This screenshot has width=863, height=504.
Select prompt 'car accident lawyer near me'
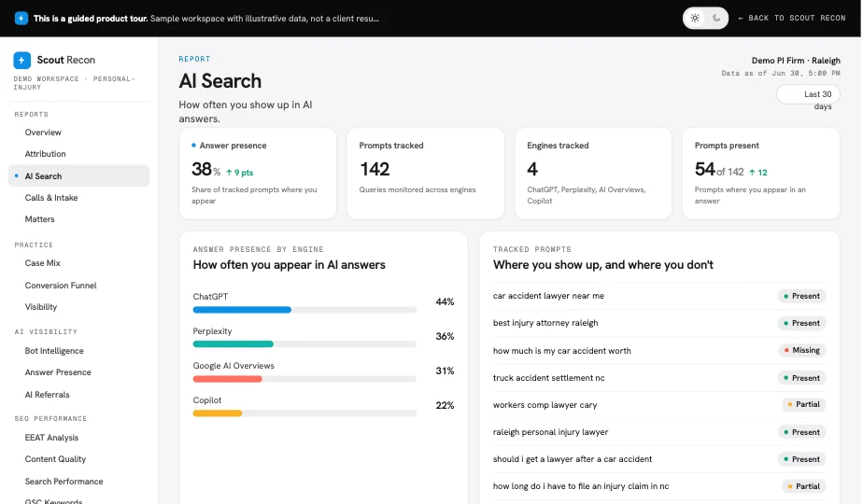[x=549, y=296]
